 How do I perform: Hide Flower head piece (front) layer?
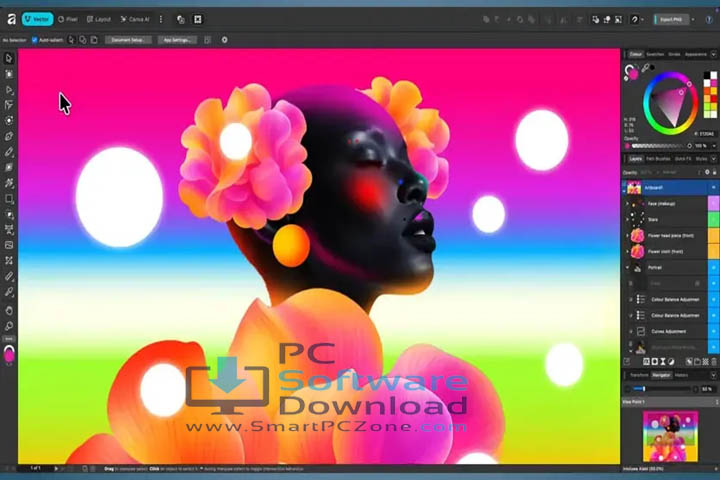[x=714, y=236]
